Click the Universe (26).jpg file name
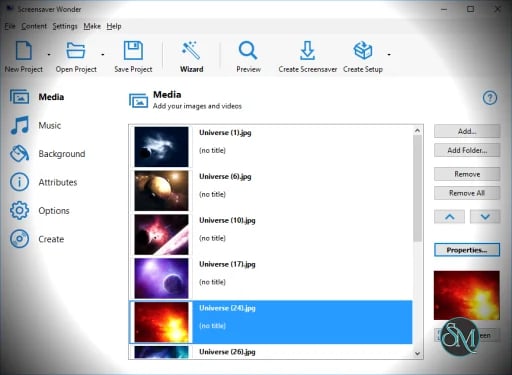Viewport: 512px width, 375px height. click(227, 352)
